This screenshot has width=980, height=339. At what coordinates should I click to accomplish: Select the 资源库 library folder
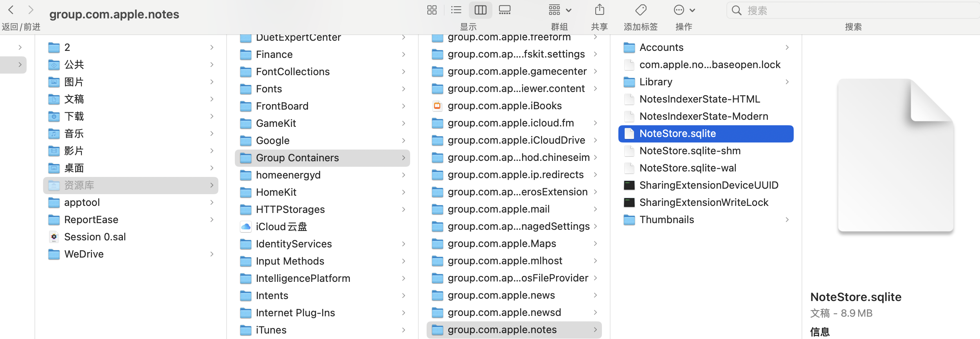pos(130,185)
